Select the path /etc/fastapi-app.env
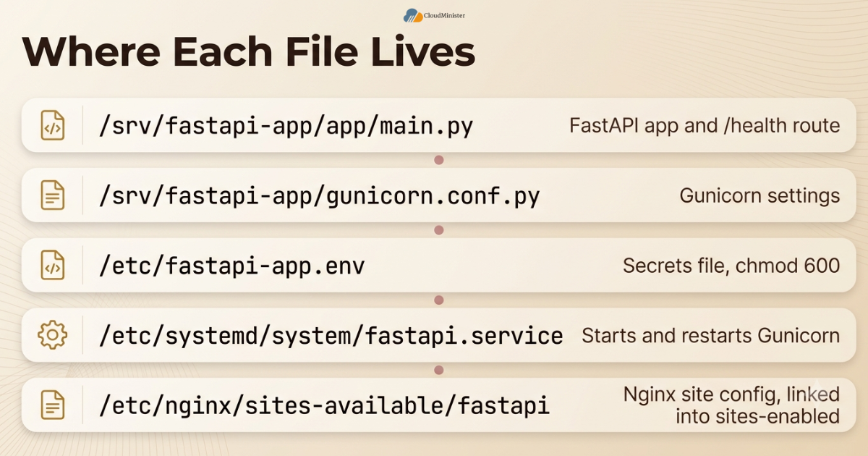 231,266
